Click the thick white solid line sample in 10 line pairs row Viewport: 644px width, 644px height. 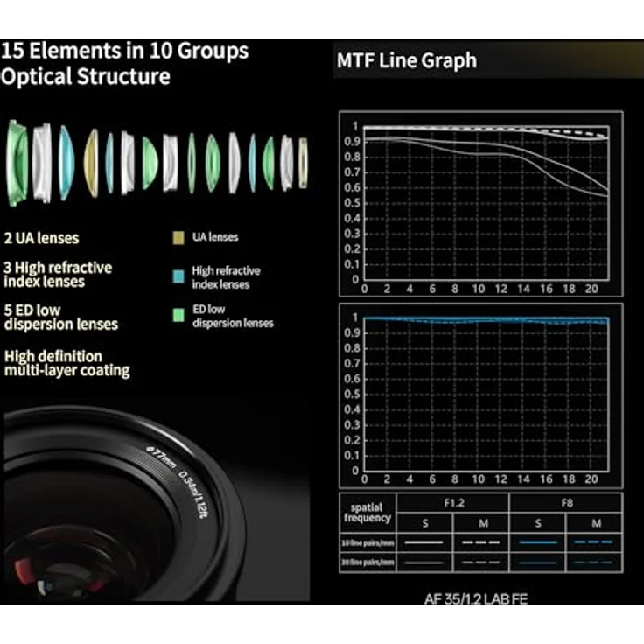[x=423, y=542]
